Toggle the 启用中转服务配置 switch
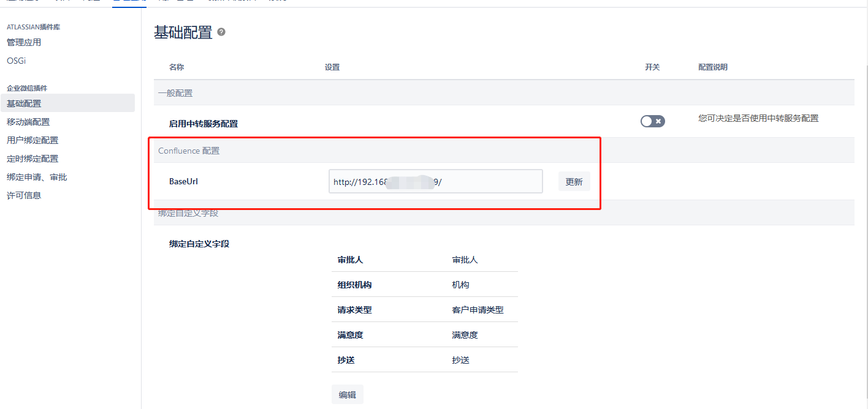Viewport: 868px width, 409px height. click(652, 121)
